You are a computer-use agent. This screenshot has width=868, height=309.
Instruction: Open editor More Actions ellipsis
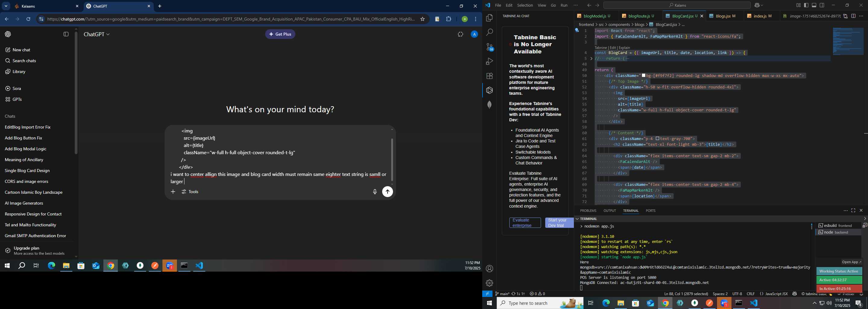861,16
